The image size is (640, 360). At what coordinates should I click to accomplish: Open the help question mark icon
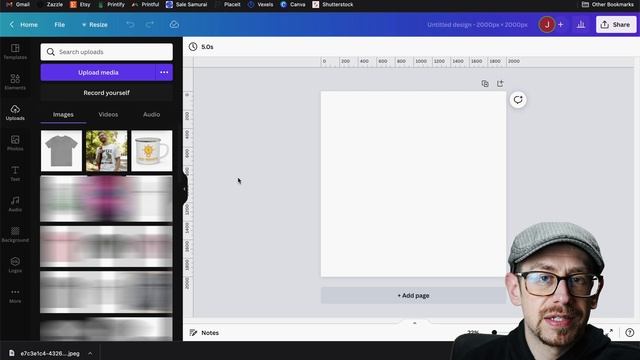630,333
